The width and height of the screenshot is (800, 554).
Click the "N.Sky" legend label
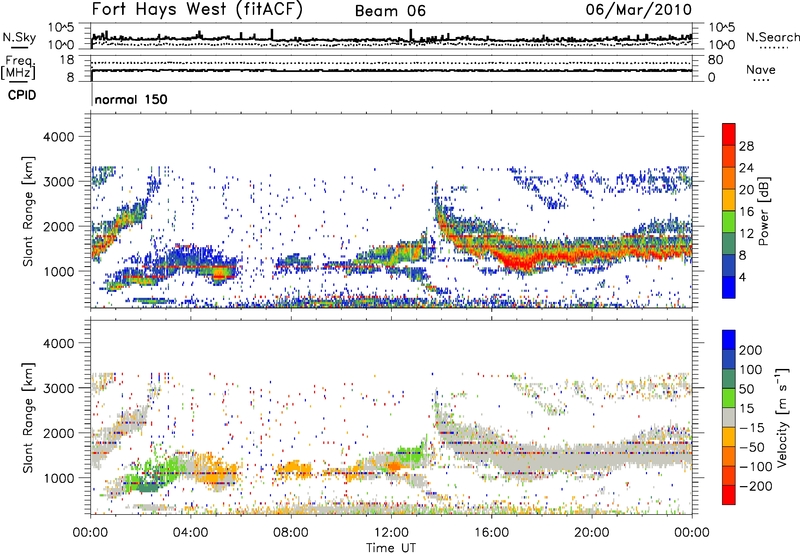click(19, 37)
